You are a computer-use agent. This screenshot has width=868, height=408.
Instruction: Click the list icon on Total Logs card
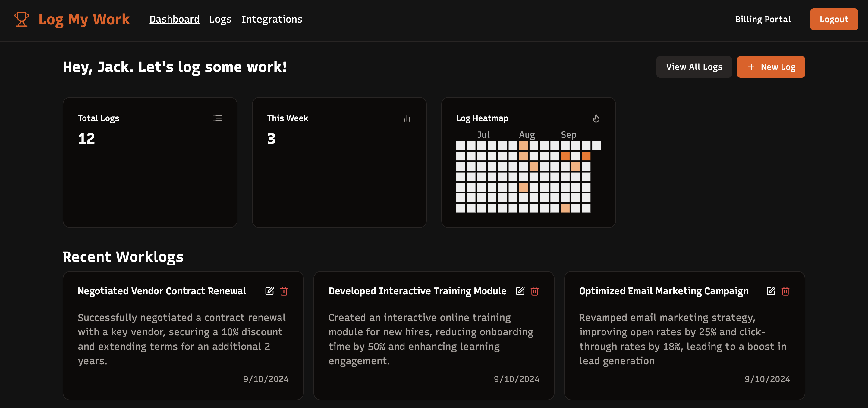click(x=217, y=118)
